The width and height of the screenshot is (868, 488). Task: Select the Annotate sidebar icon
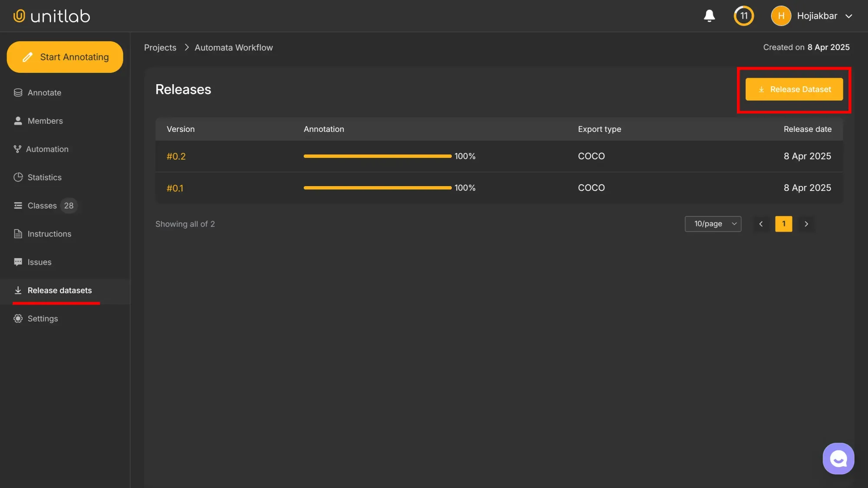(x=17, y=92)
